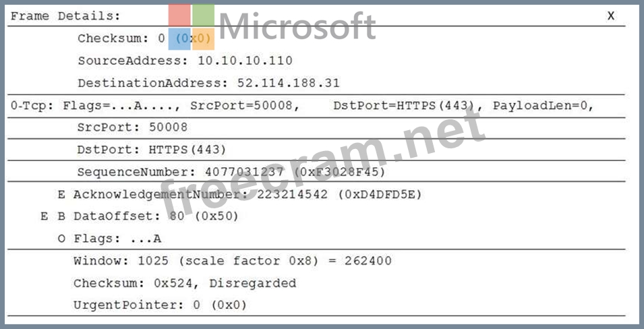Click the DstPort: HTTPS(443) field row
Screen dimensions: 644x329
click(x=152, y=150)
